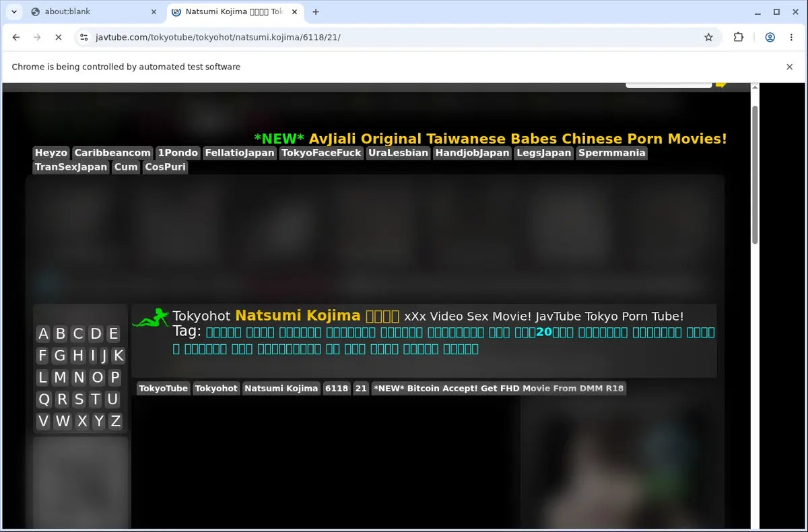808x532 pixels.
Task: Open the LegsJapan category
Action: [x=544, y=153]
